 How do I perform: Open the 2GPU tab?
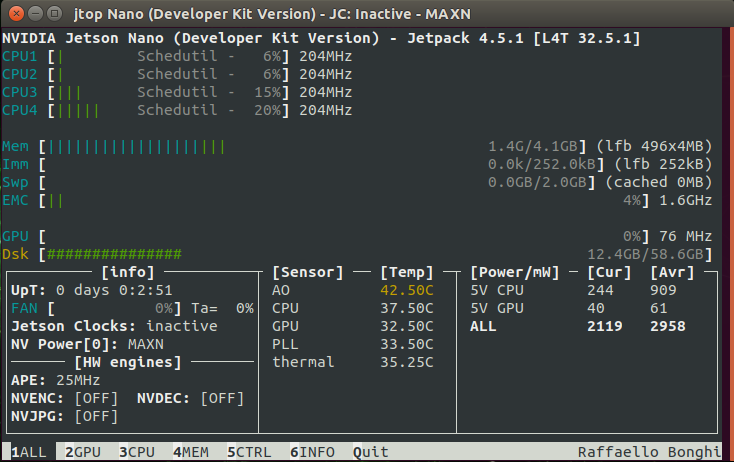83,452
